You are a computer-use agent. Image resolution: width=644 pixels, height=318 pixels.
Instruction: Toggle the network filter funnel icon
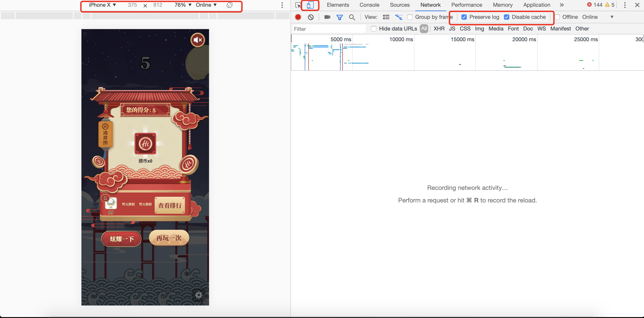coord(339,17)
